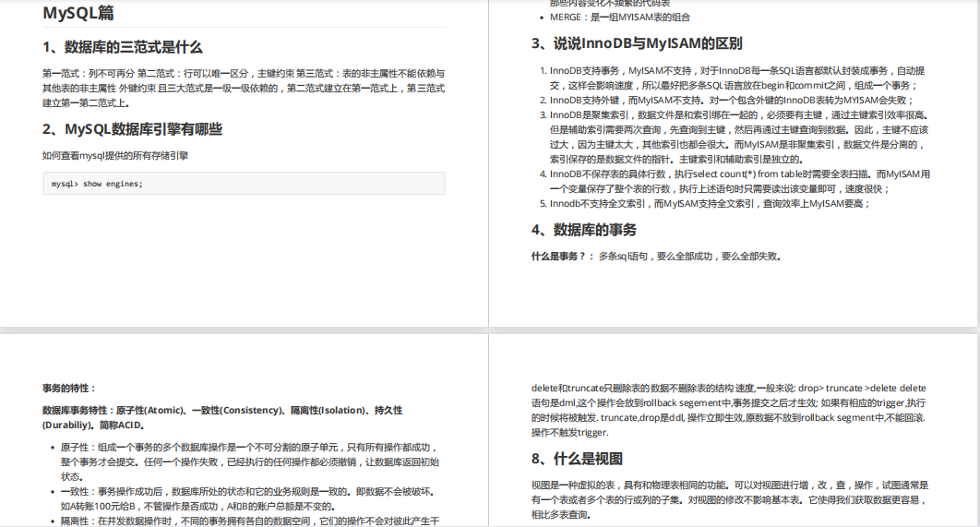Click heading "2、MySQL数据库引擎有哪些"
This screenshot has width=980, height=527.
click(x=133, y=129)
